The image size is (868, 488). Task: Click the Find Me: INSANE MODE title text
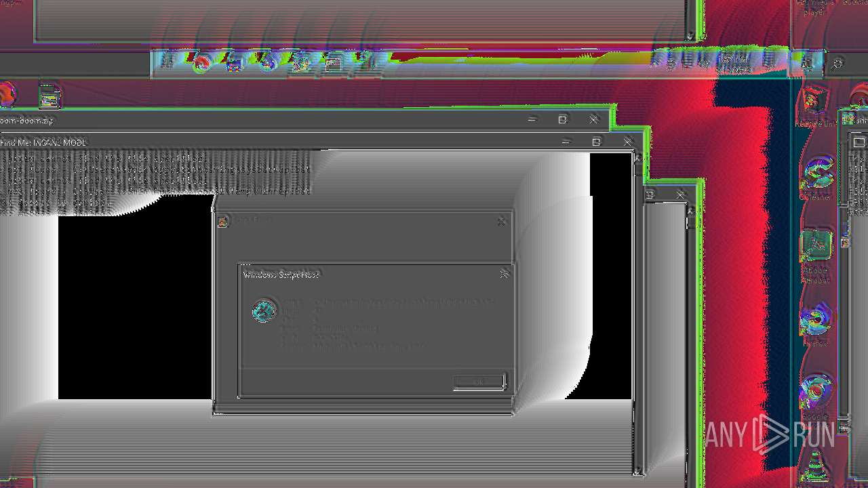pos(43,142)
